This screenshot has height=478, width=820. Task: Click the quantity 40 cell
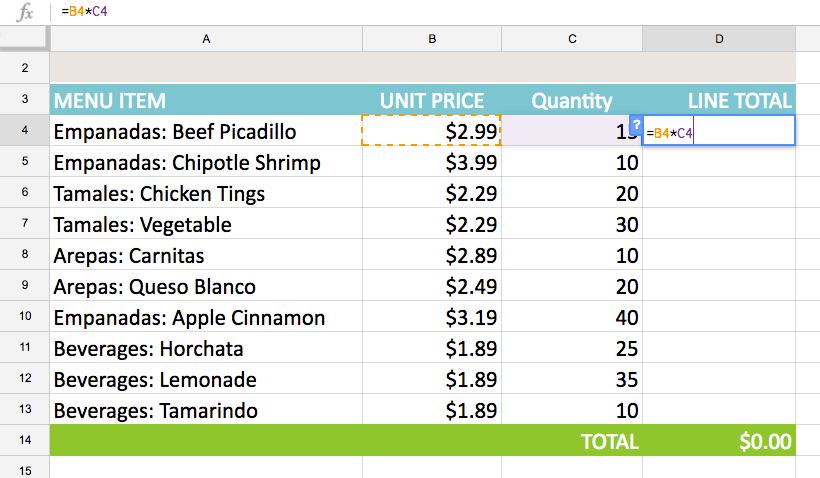pos(572,318)
